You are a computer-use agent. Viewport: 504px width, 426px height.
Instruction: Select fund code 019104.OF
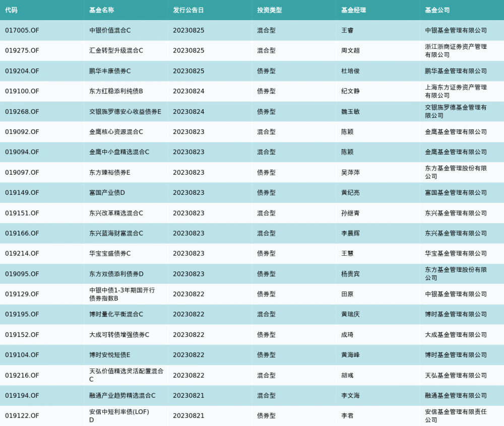[22, 354]
